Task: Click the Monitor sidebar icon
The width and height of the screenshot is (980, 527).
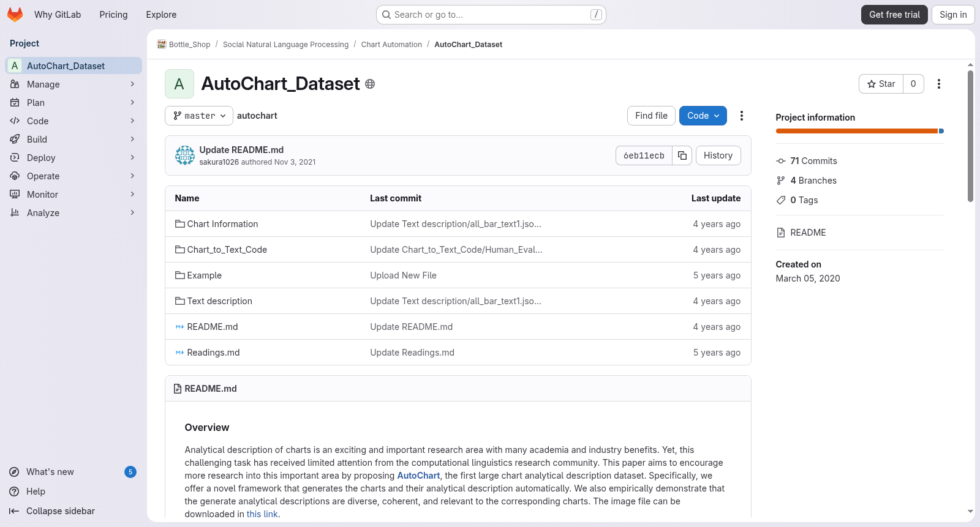Action: (15, 195)
